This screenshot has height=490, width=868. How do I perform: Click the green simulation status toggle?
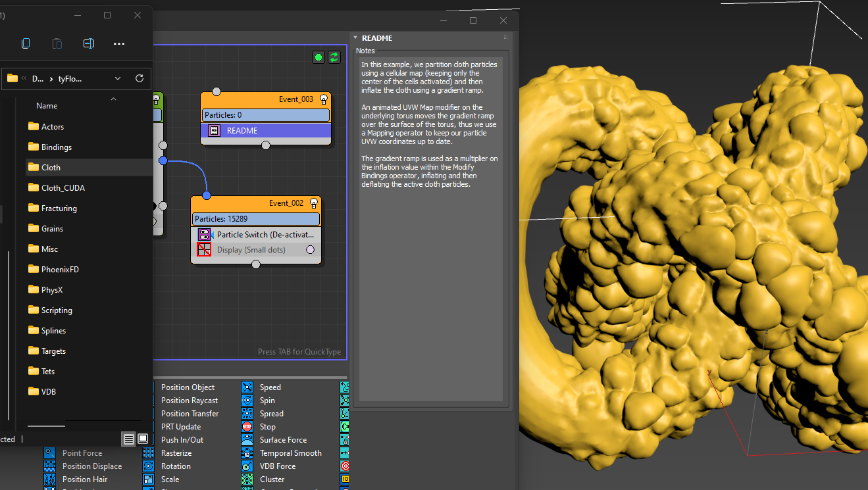coord(319,57)
